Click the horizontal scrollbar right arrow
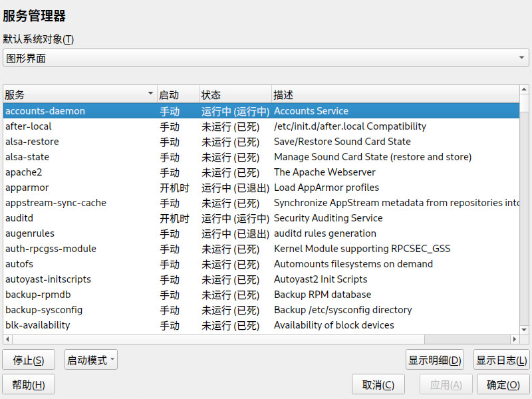 click(x=515, y=339)
